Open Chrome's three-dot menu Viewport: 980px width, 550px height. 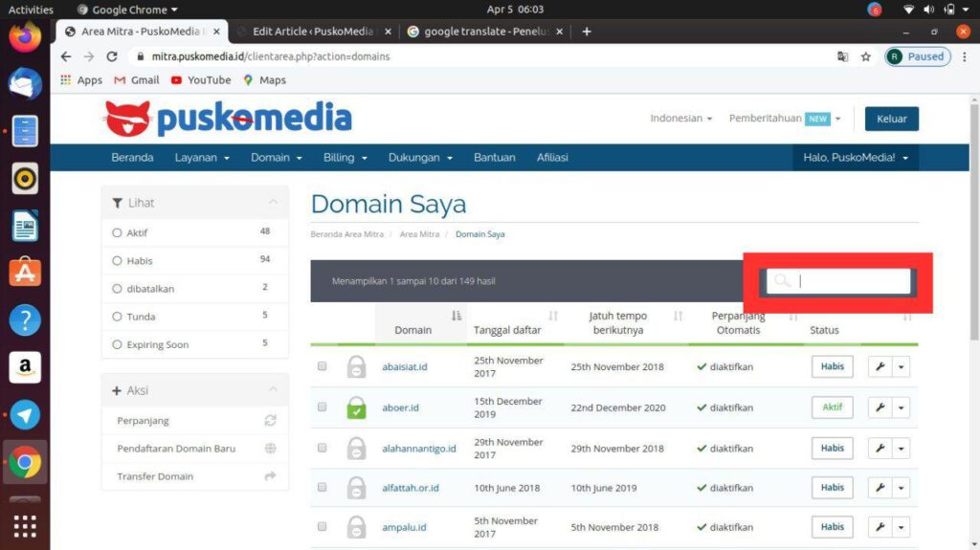[x=965, y=56]
